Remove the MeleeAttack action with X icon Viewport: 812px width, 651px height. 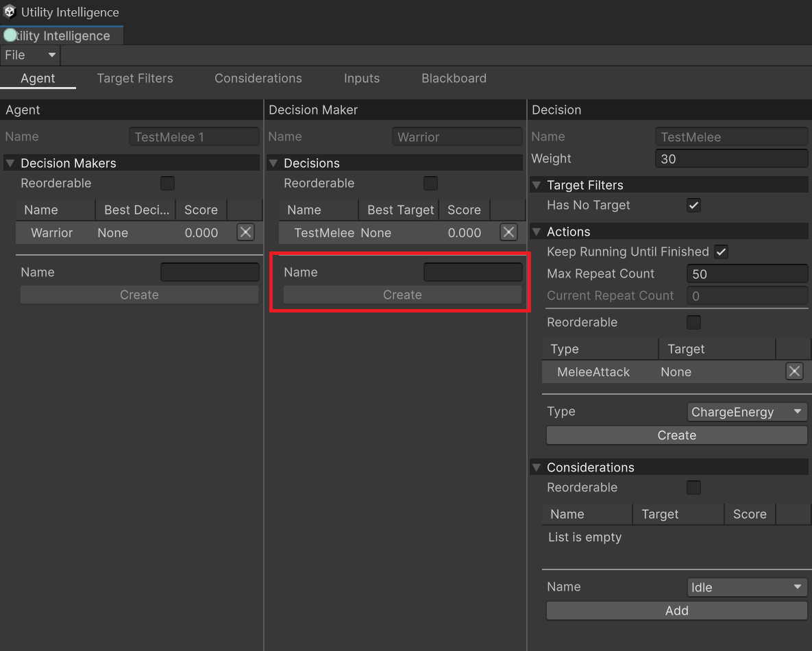click(794, 371)
